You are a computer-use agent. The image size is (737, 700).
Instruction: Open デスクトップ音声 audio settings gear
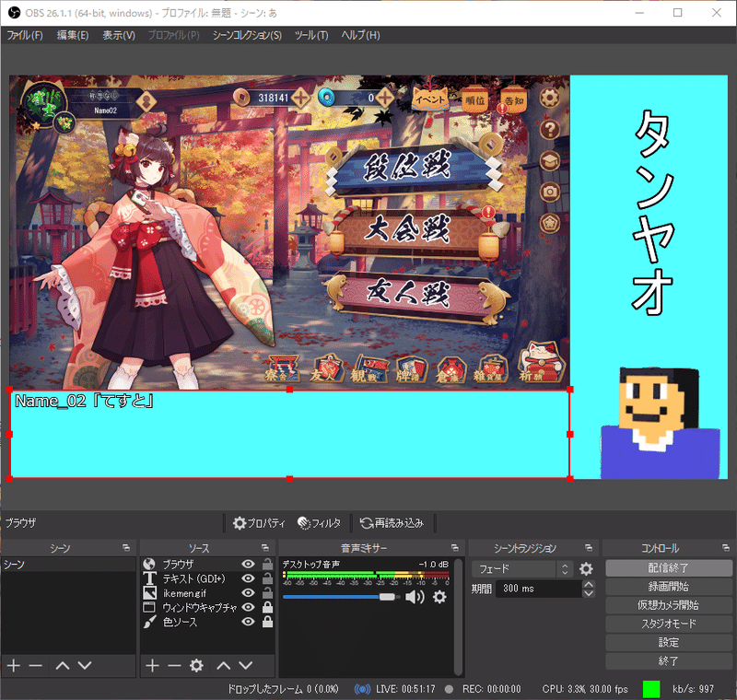(x=439, y=597)
